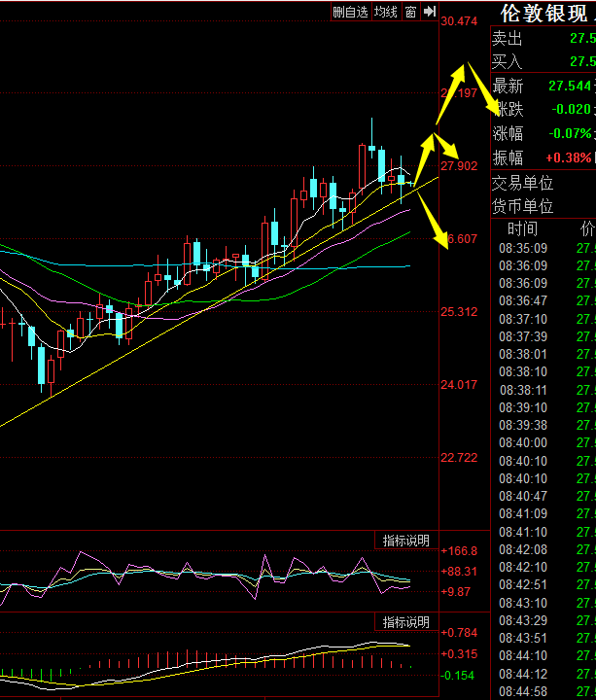
Task: Select the 08:35:09 tick row
Action: tap(547, 248)
